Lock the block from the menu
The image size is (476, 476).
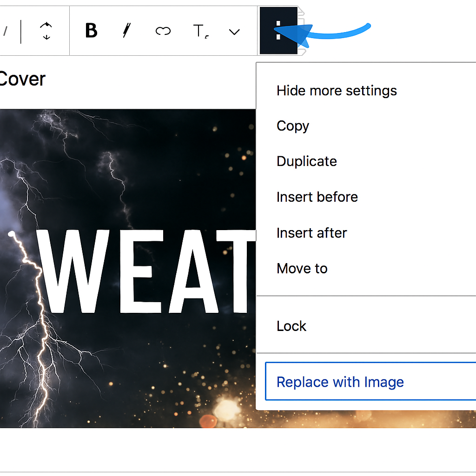291,326
